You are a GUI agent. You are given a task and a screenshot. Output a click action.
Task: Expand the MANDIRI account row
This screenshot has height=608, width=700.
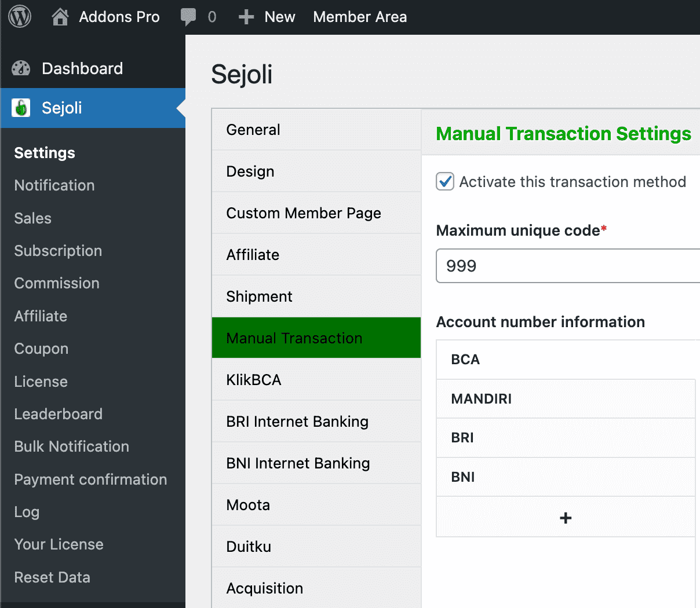(x=566, y=399)
